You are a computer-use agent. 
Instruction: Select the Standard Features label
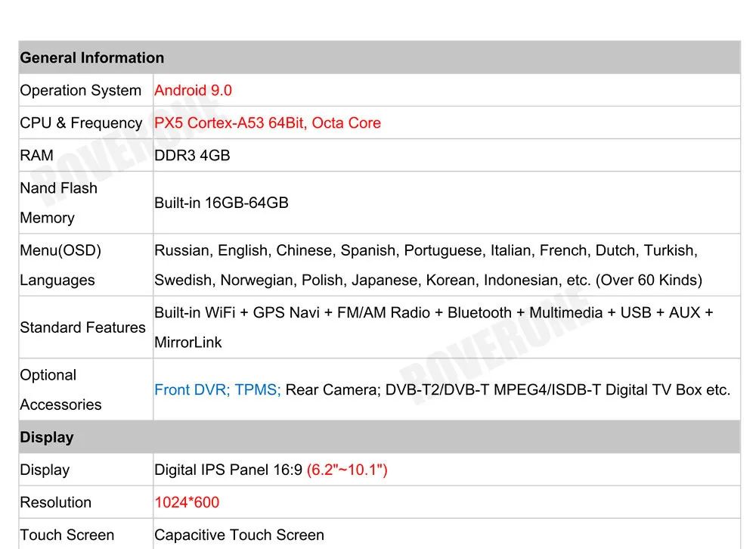pos(82,327)
